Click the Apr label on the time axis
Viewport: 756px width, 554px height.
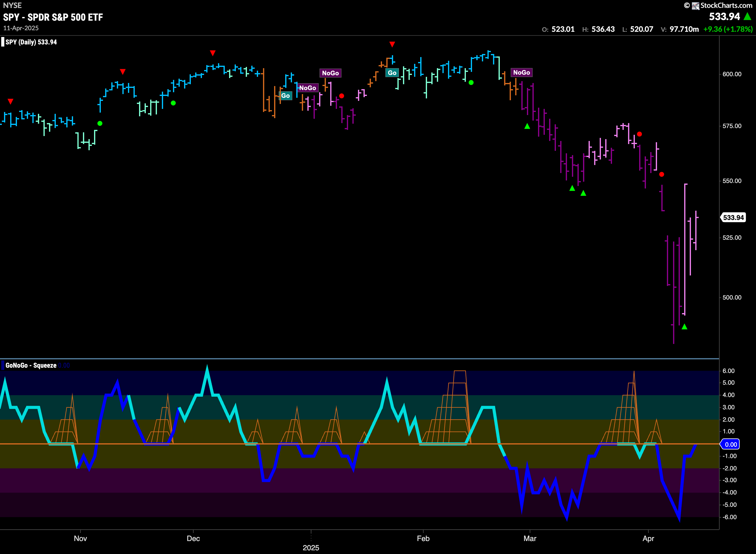pyautogui.click(x=648, y=538)
